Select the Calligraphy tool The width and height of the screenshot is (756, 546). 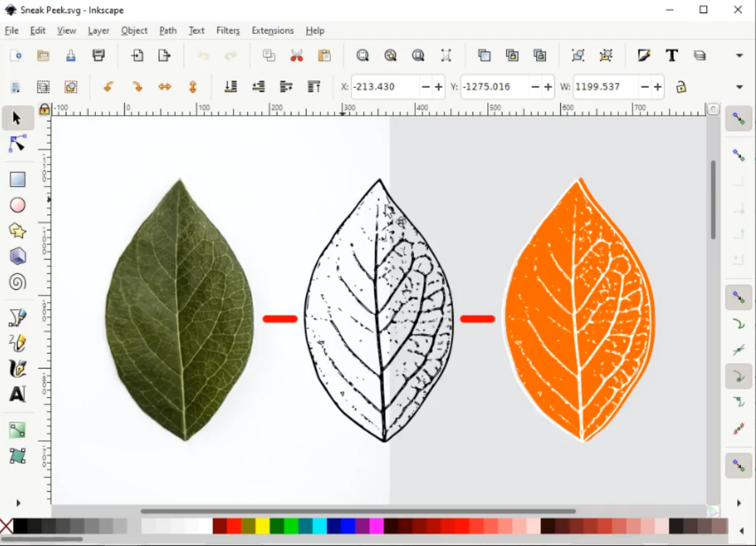(17, 369)
